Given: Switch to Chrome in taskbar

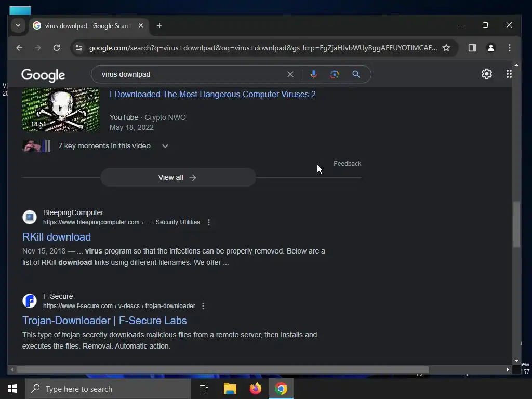Looking at the screenshot, I should click(x=281, y=389).
